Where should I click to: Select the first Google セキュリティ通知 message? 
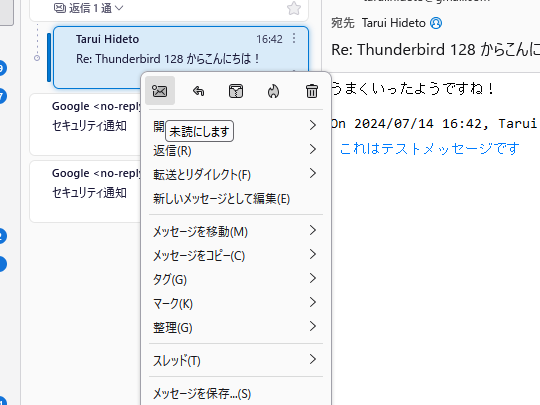point(85,124)
